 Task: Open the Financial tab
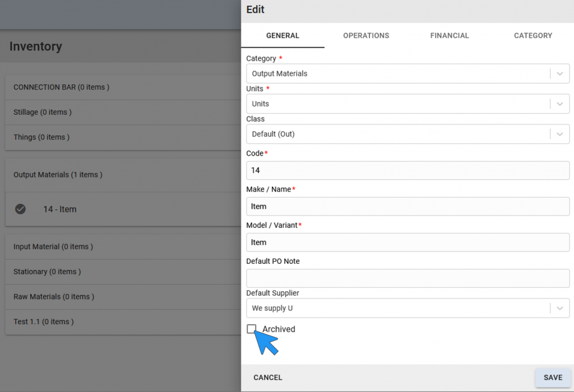point(450,35)
